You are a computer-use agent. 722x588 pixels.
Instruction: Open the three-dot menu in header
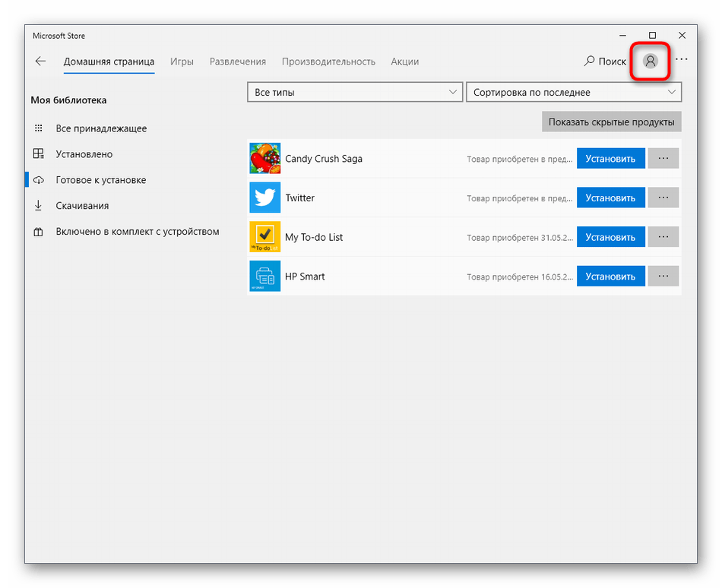[x=681, y=60]
